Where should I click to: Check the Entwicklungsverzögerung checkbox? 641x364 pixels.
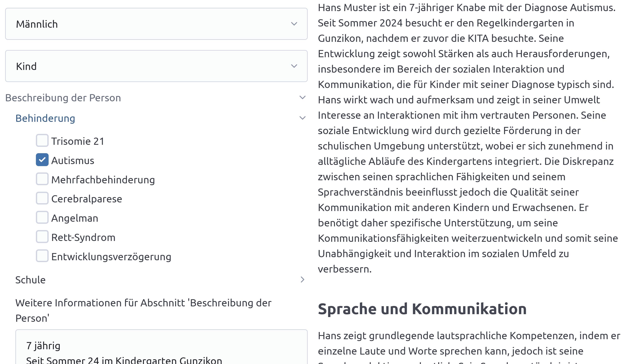(x=42, y=256)
